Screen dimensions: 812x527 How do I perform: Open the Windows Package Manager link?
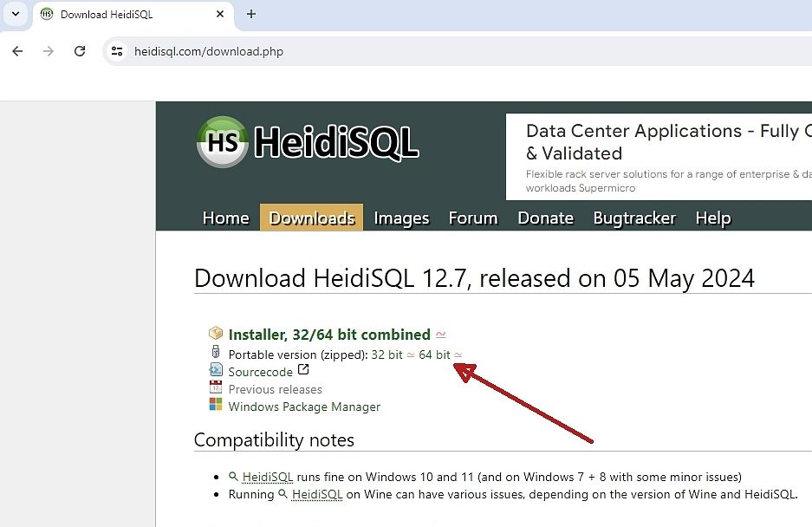tap(304, 407)
